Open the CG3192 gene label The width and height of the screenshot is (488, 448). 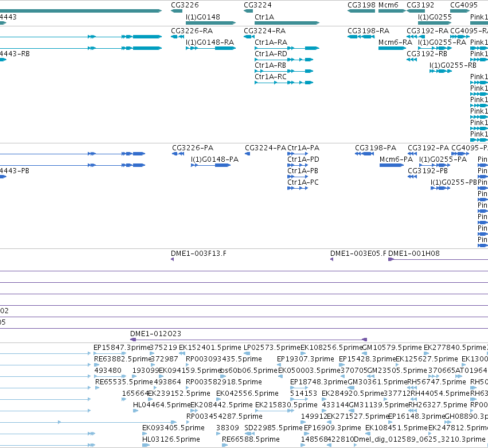[x=420, y=5]
